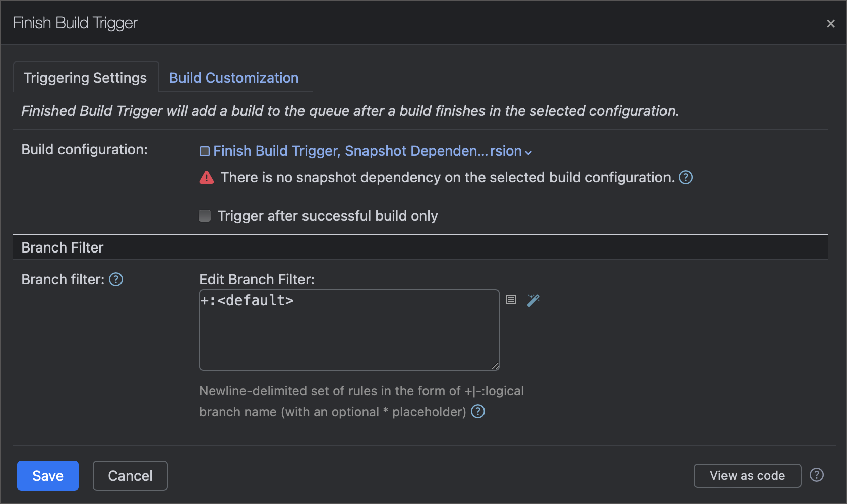Screen dimensions: 847x504
Task: Switch to the Build Customization tab
Action: [x=234, y=77]
